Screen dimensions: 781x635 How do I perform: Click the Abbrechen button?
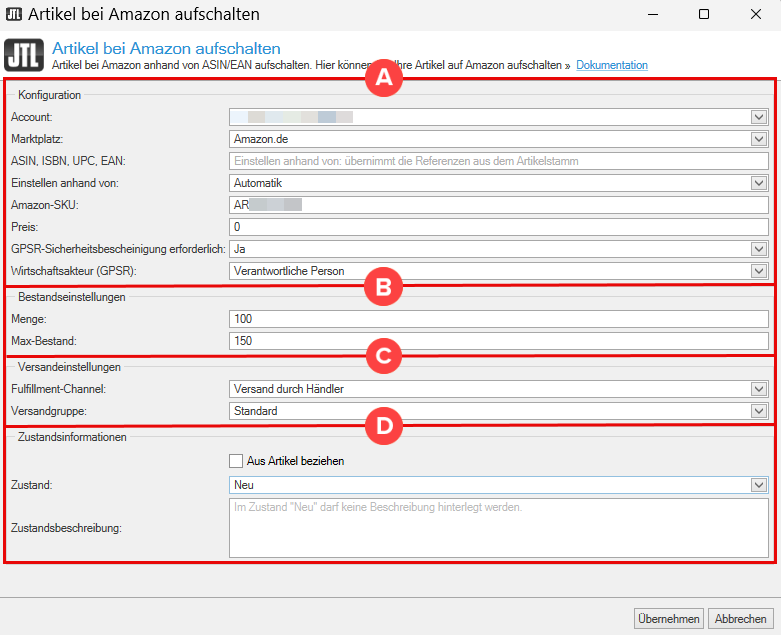click(741, 619)
